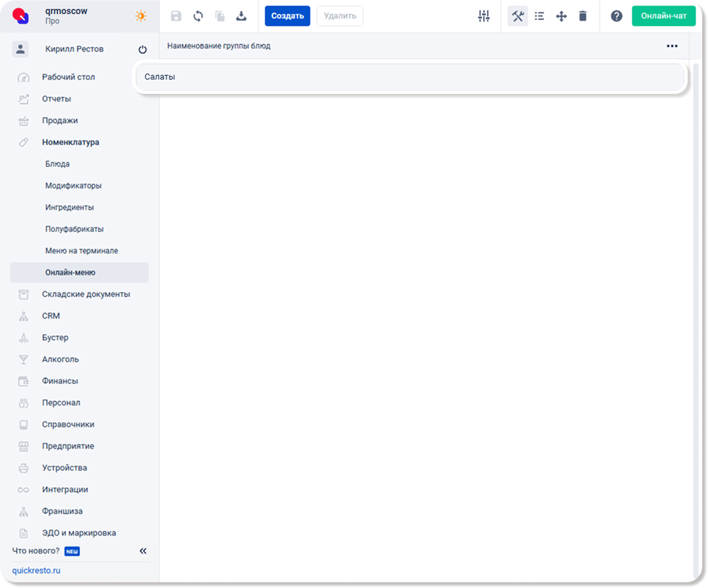Open the three dots column options

tap(672, 46)
